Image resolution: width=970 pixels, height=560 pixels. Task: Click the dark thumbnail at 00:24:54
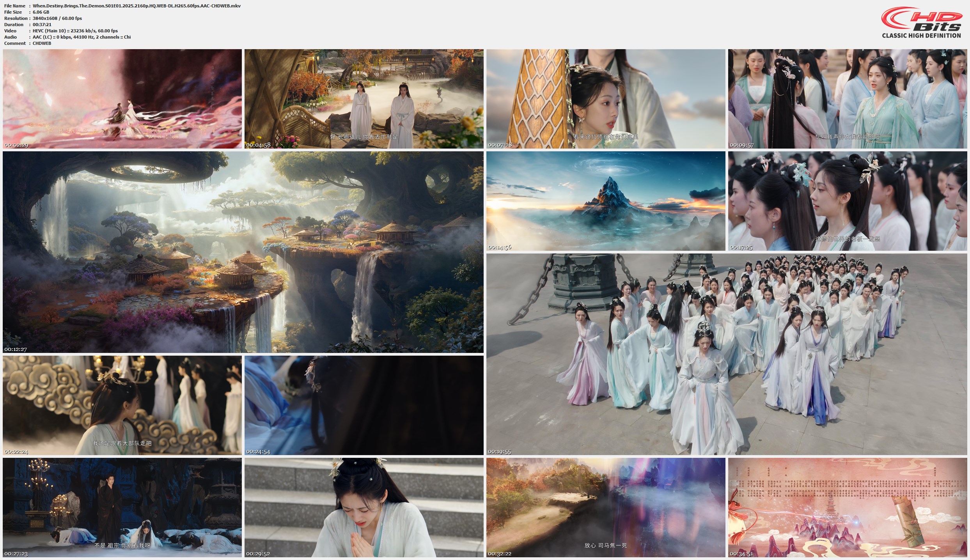pyautogui.click(x=364, y=405)
